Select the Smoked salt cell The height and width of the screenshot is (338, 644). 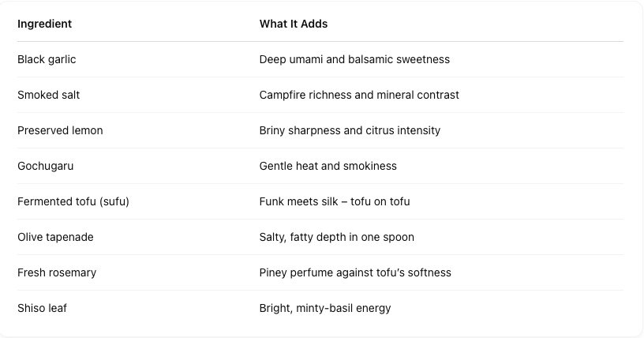(x=48, y=95)
